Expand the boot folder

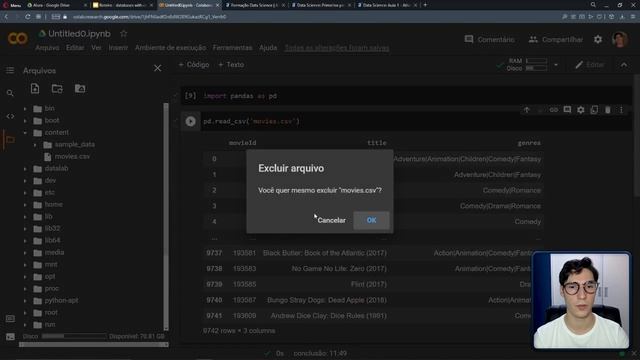pos(25,121)
